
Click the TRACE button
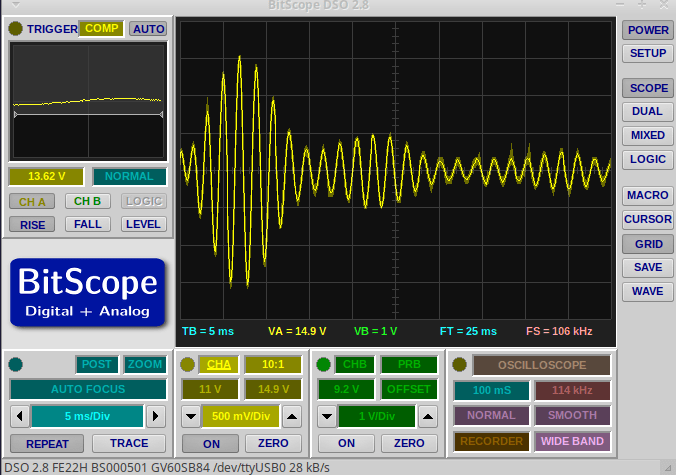tap(129, 444)
